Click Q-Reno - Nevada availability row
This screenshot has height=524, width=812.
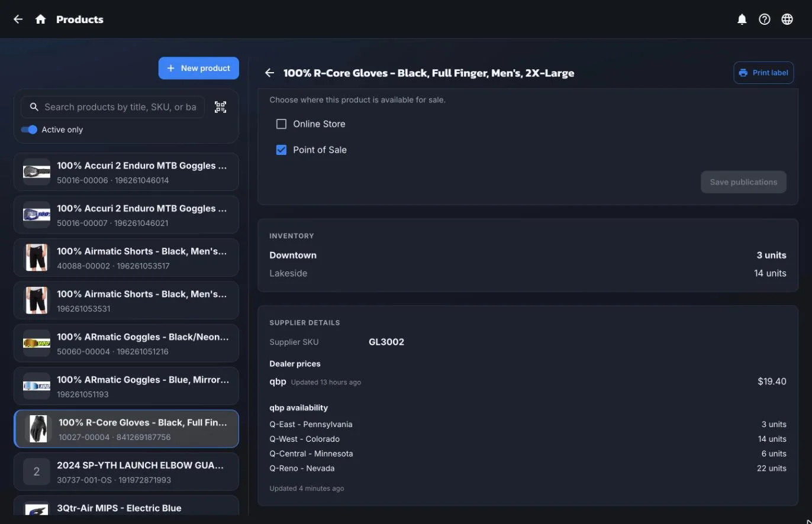pyautogui.click(x=528, y=468)
